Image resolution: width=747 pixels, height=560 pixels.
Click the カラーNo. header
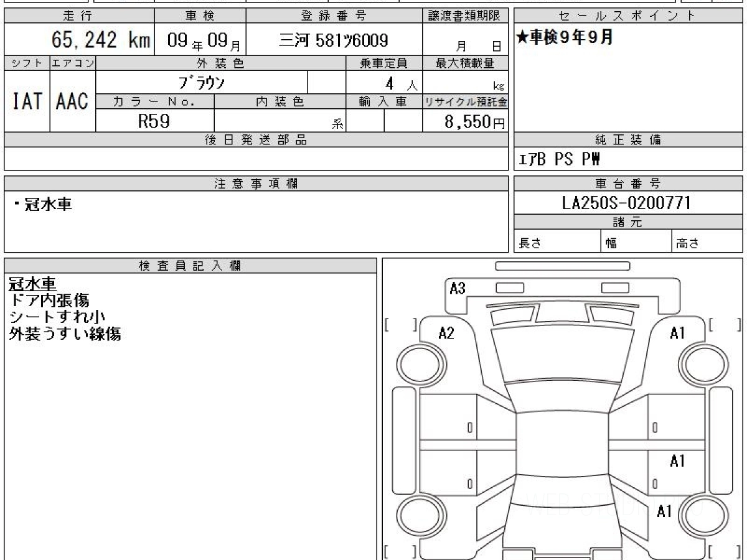[155, 102]
